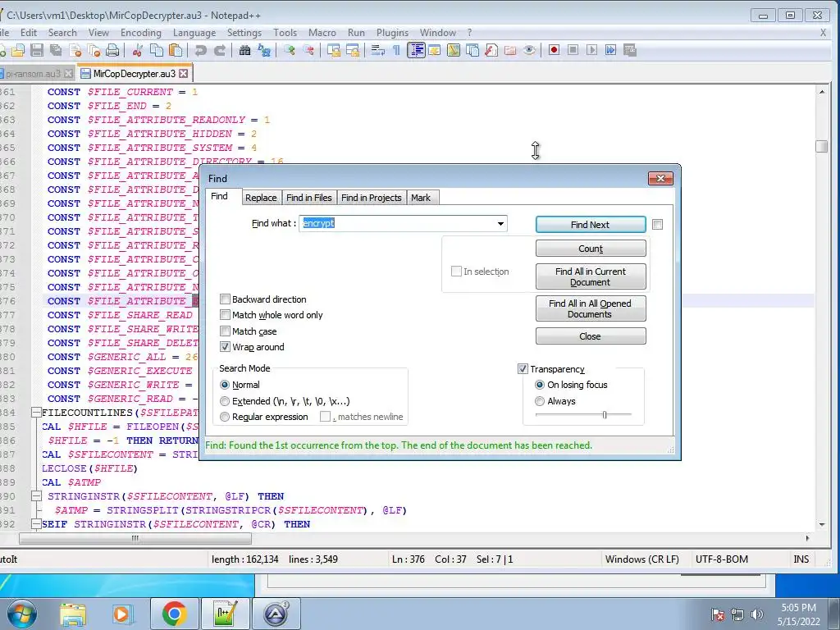The image size is (840, 630).
Task: Toggle Word Wrap toolbar icon
Action: tap(378, 50)
